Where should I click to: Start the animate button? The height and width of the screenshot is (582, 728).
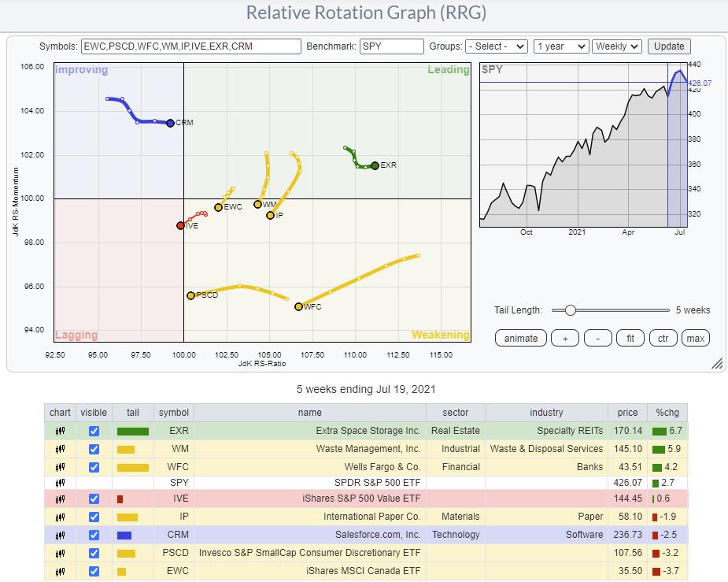click(521, 338)
